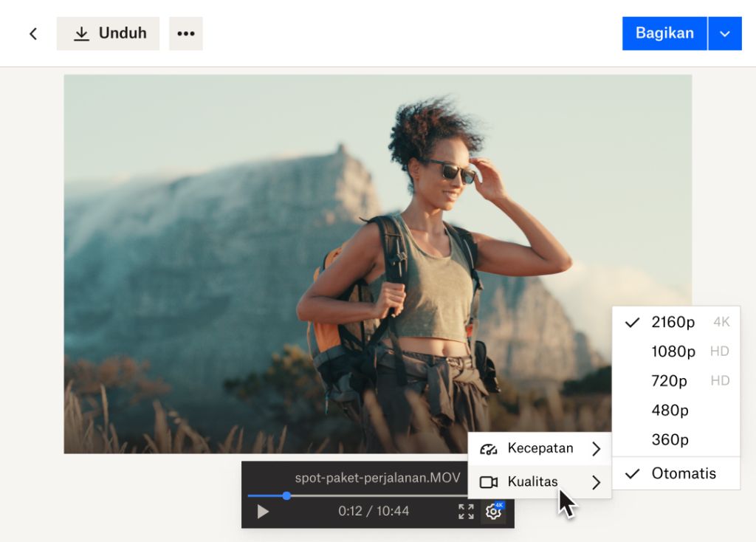Image resolution: width=756 pixels, height=542 pixels.
Task: Click the Unduh button
Action: [x=108, y=33]
